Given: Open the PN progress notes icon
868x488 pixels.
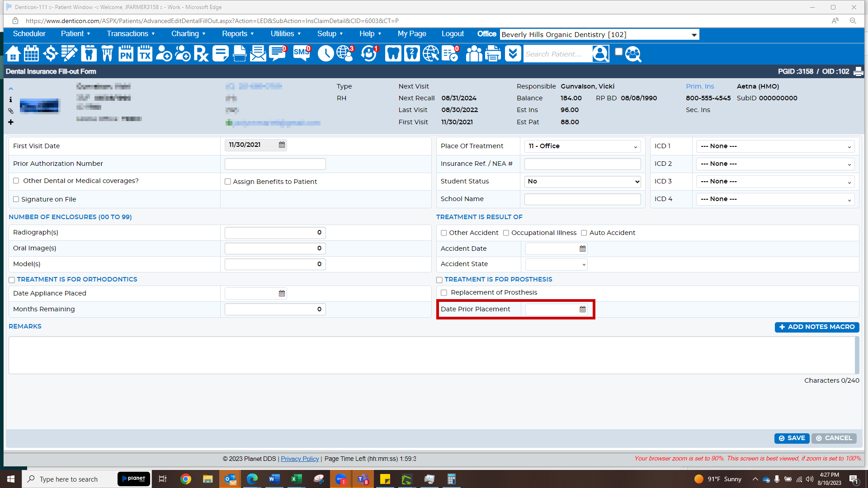Looking at the screenshot, I should (x=126, y=54).
